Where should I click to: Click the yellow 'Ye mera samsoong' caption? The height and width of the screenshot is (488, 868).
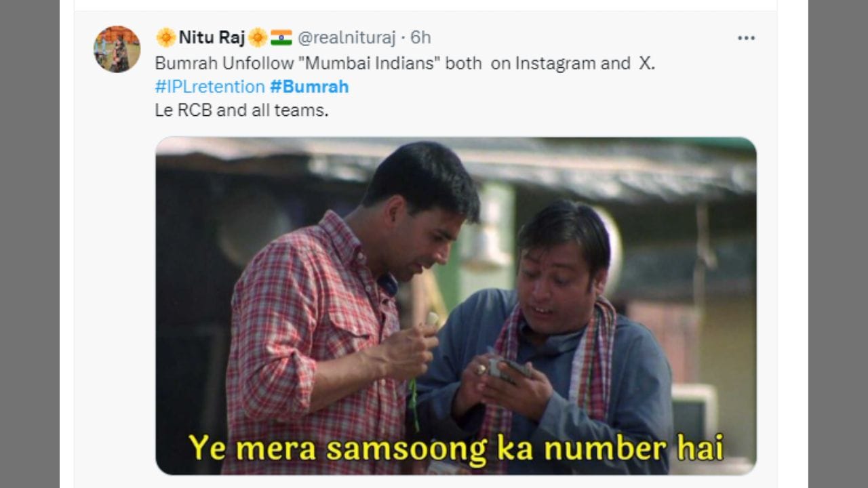click(x=456, y=448)
